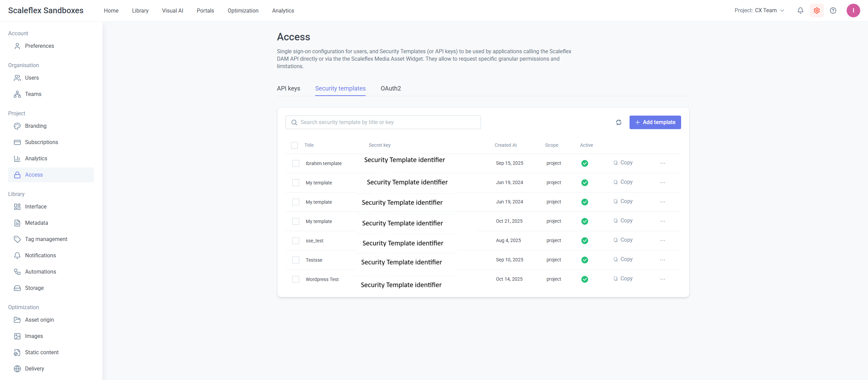Open Tag management in sidebar
Viewport: 868px width, 380px height.
click(46, 239)
